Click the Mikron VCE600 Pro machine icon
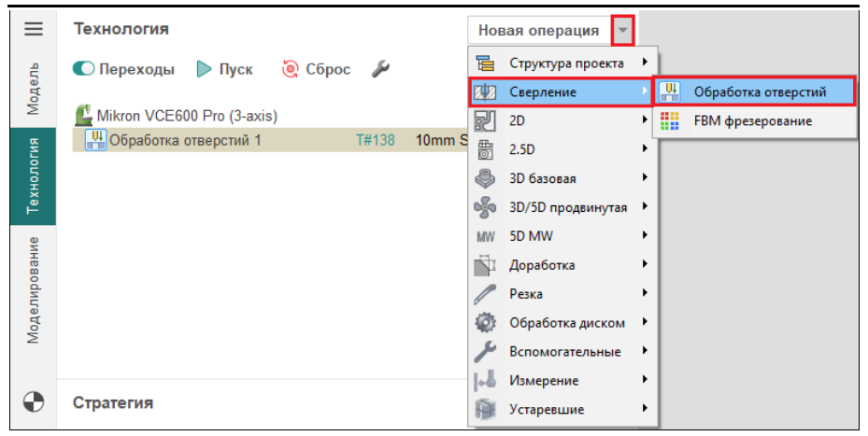This screenshot has height=436, width=868. point(84,117)
